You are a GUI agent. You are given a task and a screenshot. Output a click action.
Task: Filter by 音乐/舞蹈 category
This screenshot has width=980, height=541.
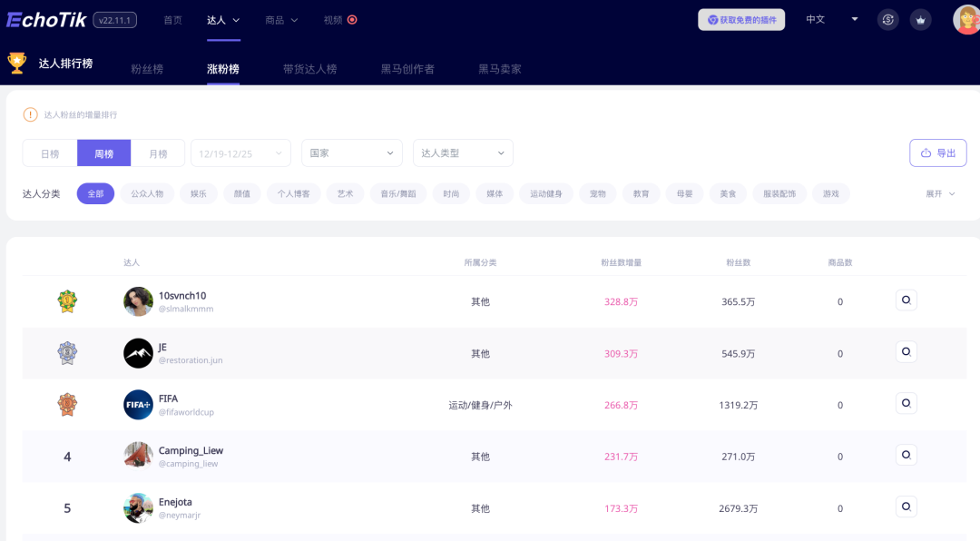point(398,194)
